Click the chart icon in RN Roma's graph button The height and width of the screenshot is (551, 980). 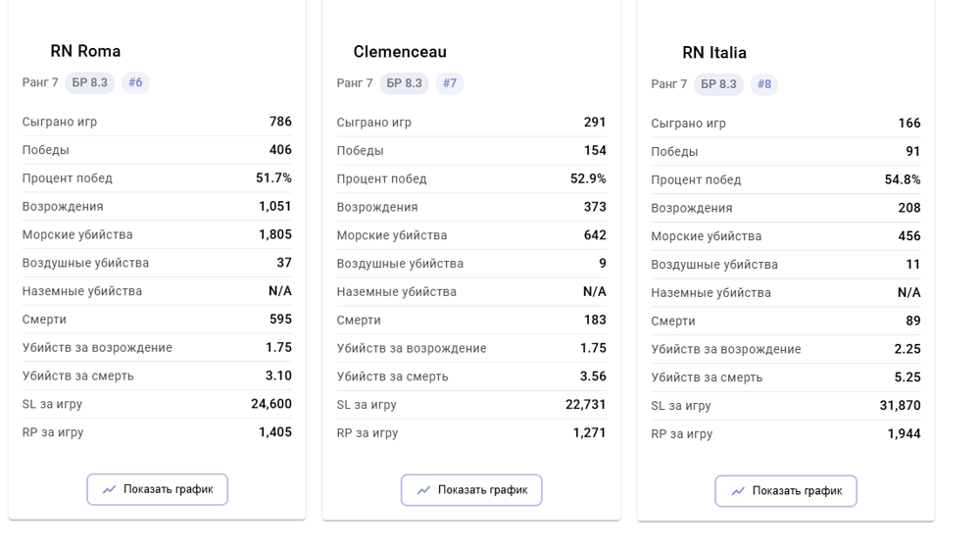pos(109,489)
